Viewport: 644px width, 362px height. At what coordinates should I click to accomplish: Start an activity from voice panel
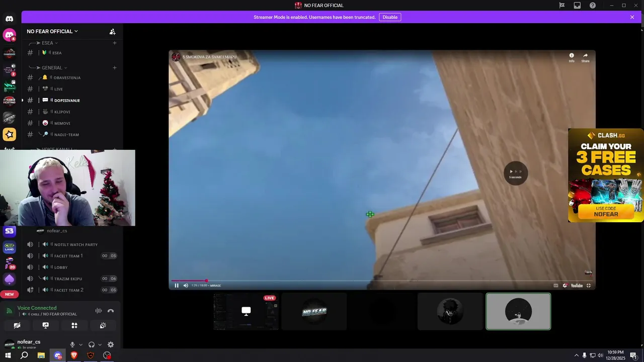pos(74,325)
